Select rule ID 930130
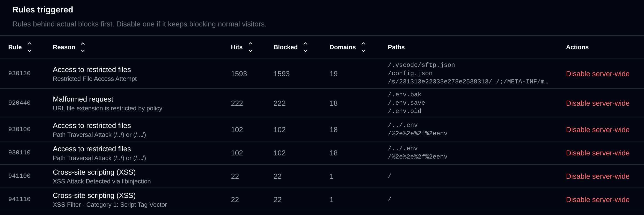 tap(19, 73)
